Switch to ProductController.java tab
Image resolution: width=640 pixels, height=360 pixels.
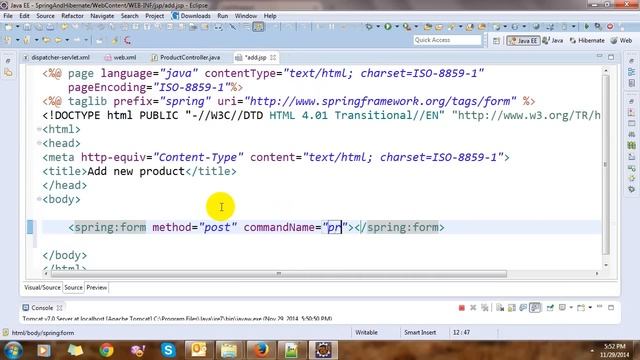click(186, 58)
